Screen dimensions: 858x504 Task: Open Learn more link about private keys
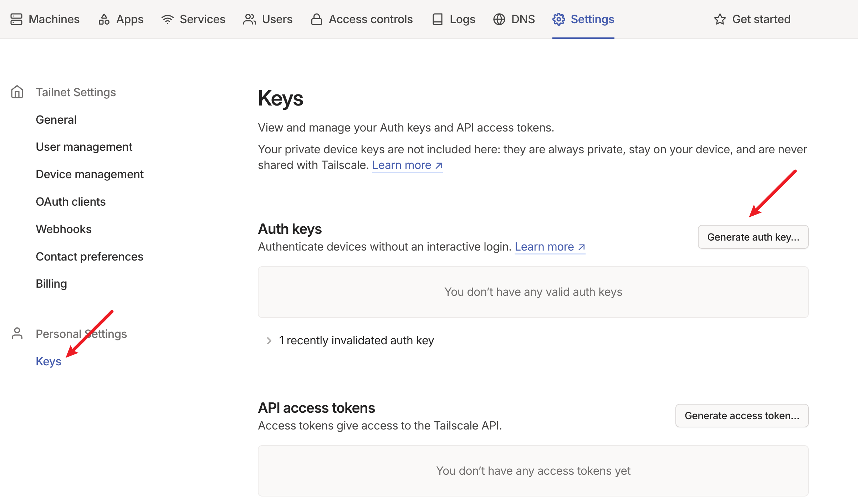point(407,165)
